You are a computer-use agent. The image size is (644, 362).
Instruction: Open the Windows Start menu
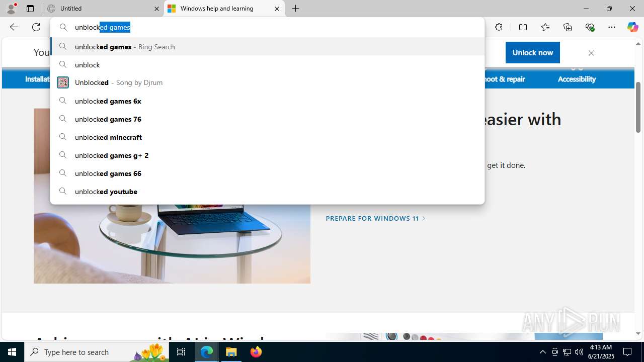pos(12,352)
